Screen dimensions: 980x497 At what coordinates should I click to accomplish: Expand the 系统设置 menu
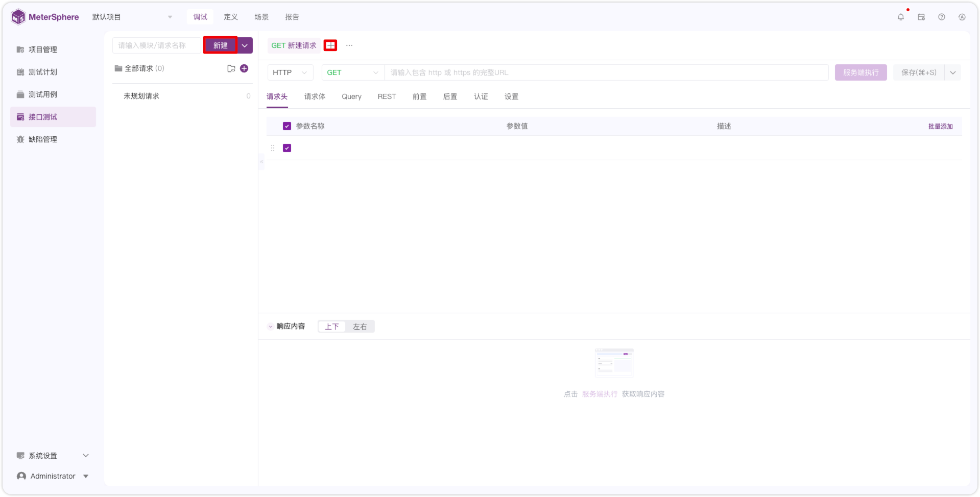(53, 456)
